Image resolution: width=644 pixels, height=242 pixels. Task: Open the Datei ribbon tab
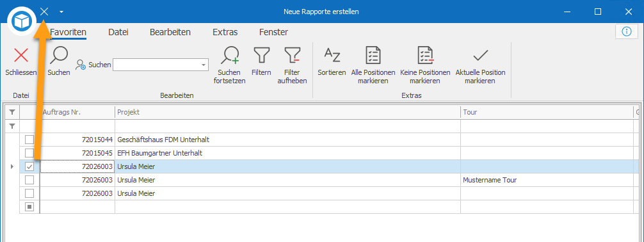(118, 32)
